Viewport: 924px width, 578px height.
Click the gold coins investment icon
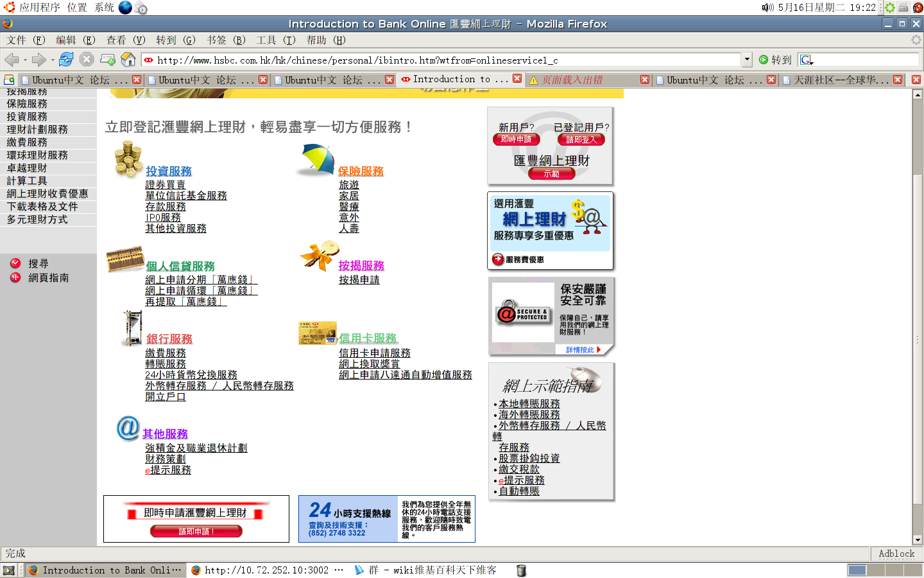pos(128,159)
